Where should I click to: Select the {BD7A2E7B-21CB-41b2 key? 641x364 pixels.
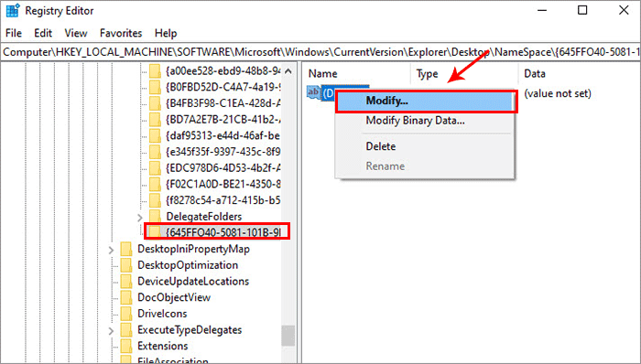point(223,119)
